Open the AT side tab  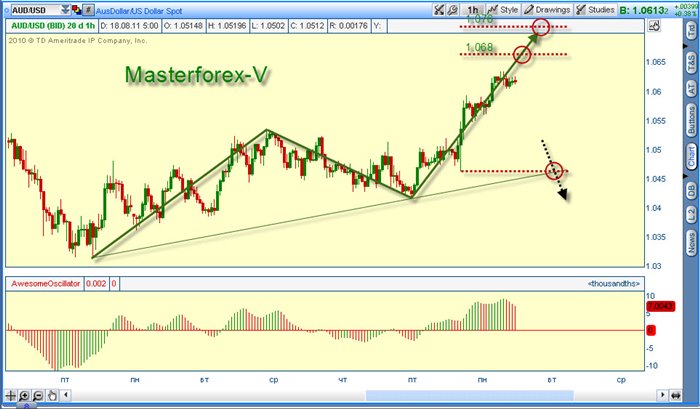point(691,89)
